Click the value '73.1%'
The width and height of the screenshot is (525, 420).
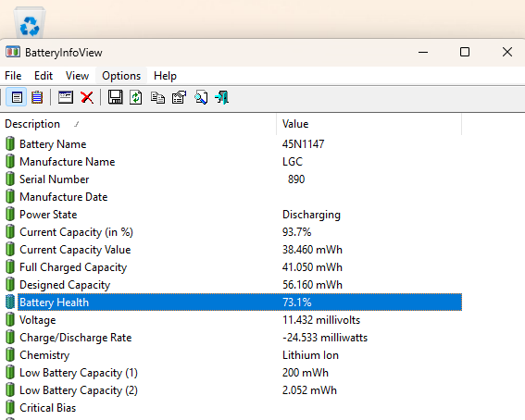click(296, 303)
